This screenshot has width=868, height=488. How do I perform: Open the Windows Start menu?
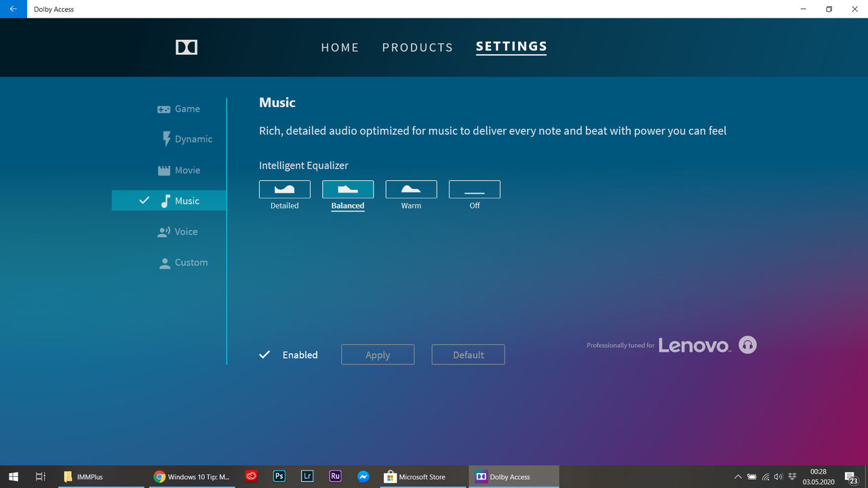13,476
